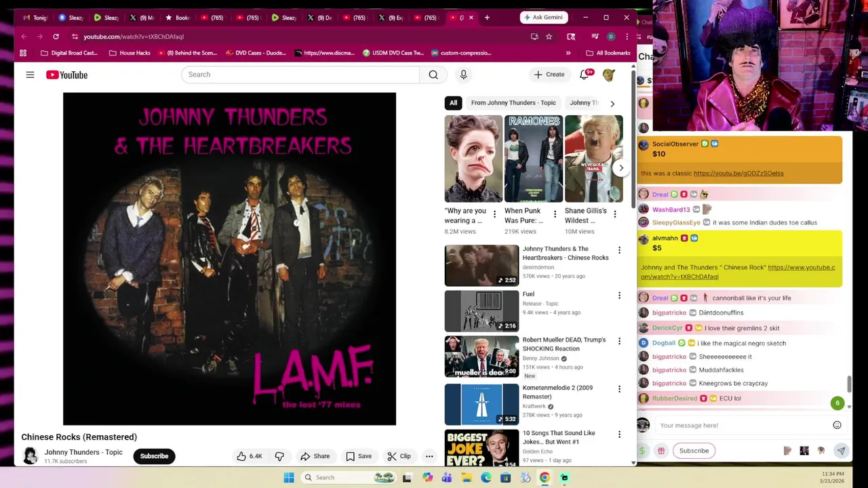868x488 pixels.
Task: Open options menu for Fuel video
Action: [619, 296]
